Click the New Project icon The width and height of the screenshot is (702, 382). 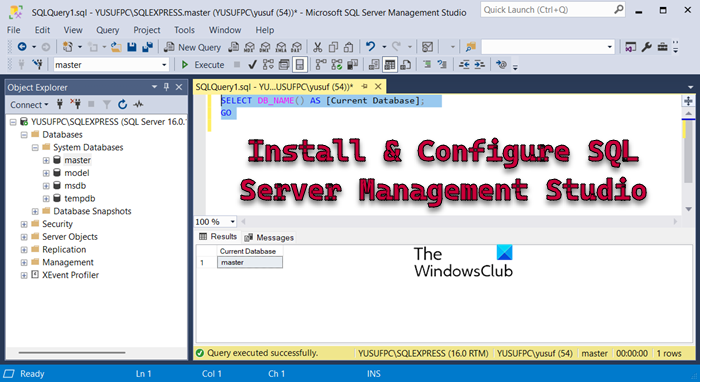[68, 47]
